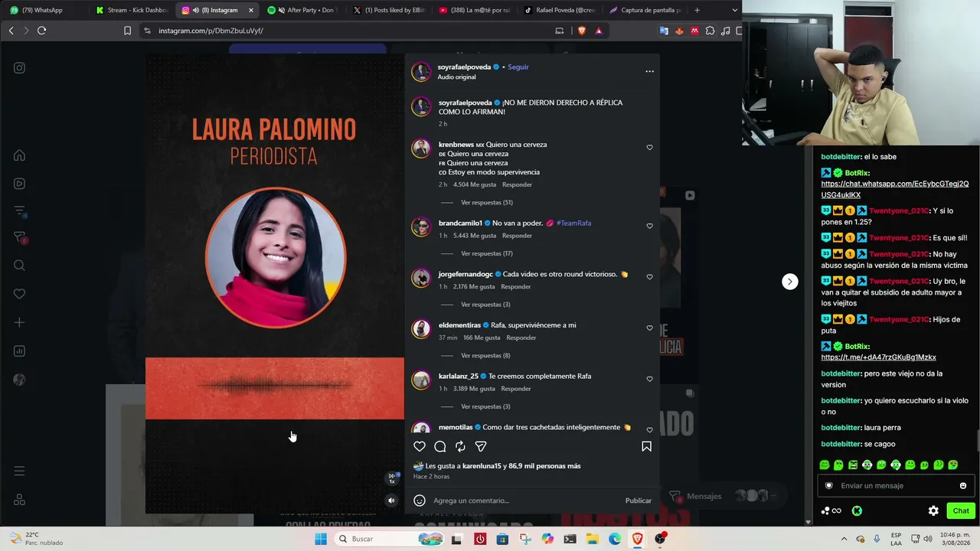Close the Instagram browser tab
Image resolution: width=980 pixels, height=551 pixels.
pos(250,10)
